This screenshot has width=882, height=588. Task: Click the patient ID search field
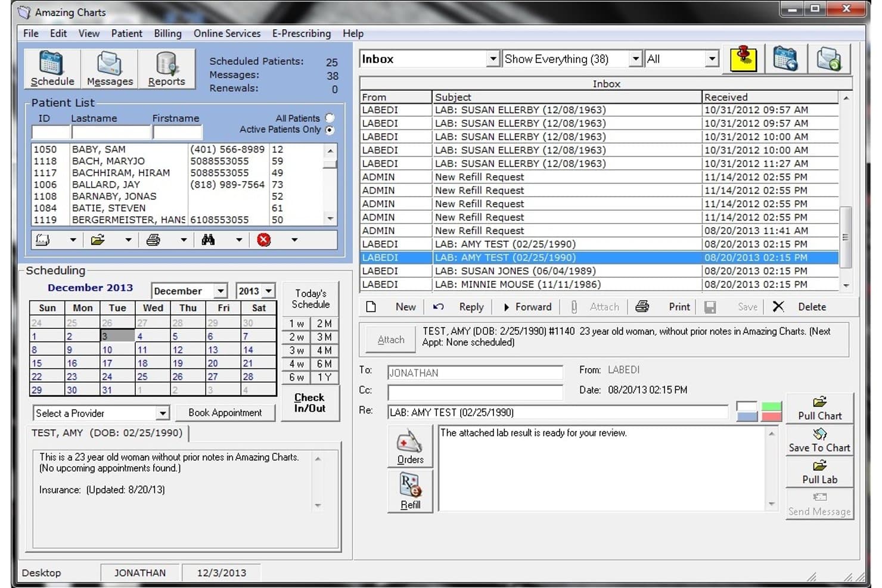(x=50, y=132)
